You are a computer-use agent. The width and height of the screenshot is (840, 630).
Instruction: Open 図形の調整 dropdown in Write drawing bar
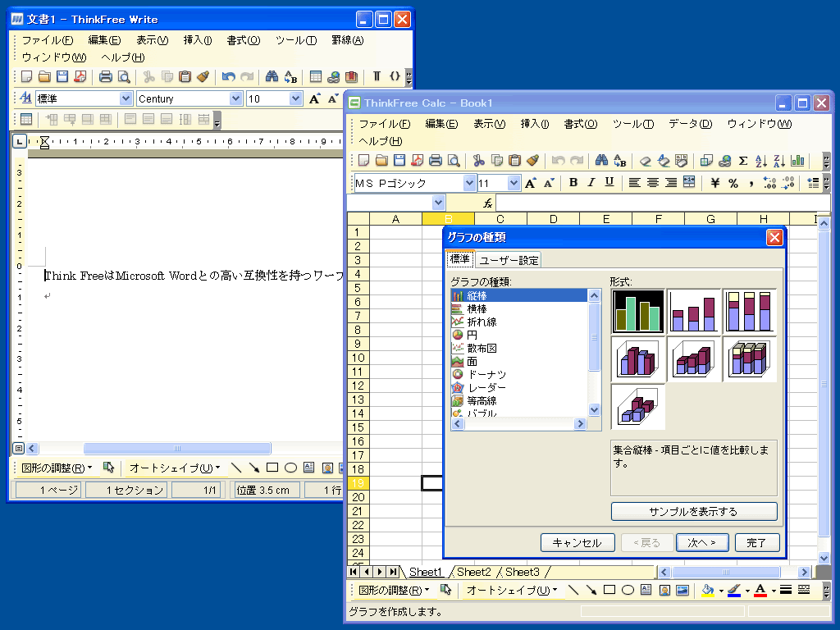click(57, 468)
